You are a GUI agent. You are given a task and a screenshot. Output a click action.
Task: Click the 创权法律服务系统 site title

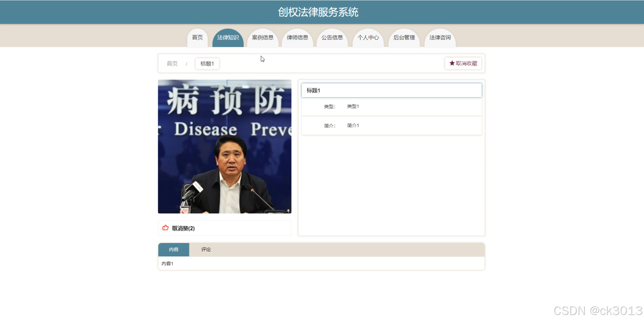(x=318, y=12)
